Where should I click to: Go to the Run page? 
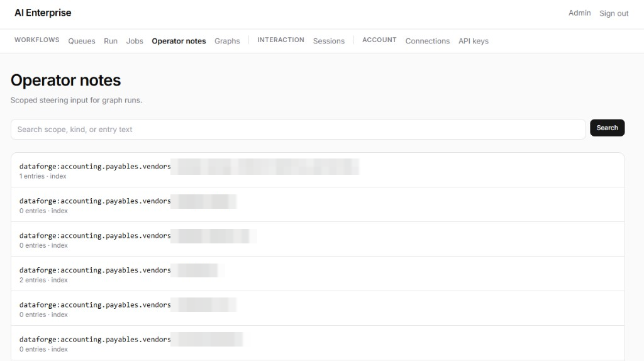point(111,41)
